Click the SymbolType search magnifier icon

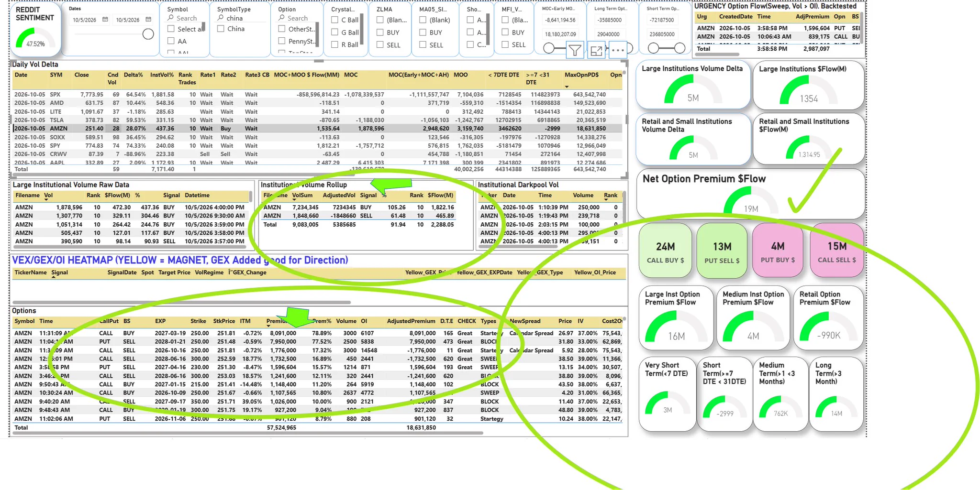pyautogui.click(x=221, y=18)
